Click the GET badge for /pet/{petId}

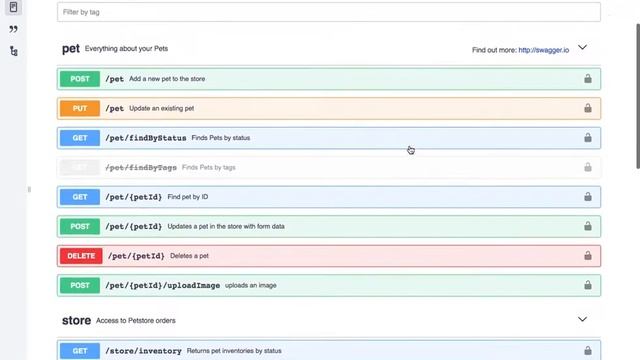coord(80,197)
